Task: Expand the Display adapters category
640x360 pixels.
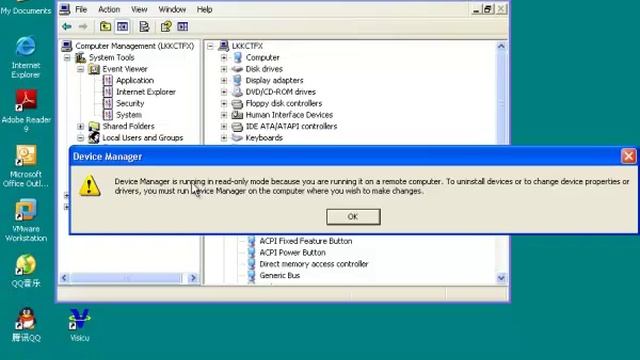Action: click(224, 81)
